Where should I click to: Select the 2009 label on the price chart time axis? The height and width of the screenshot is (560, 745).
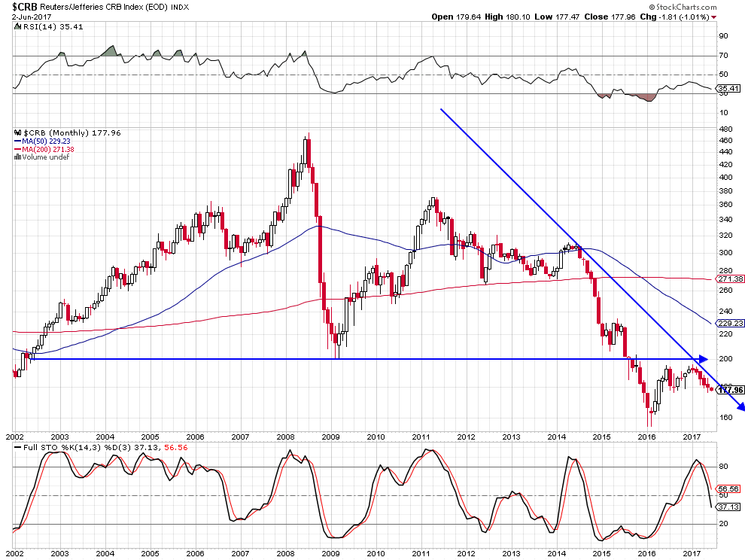click(330, 437)
